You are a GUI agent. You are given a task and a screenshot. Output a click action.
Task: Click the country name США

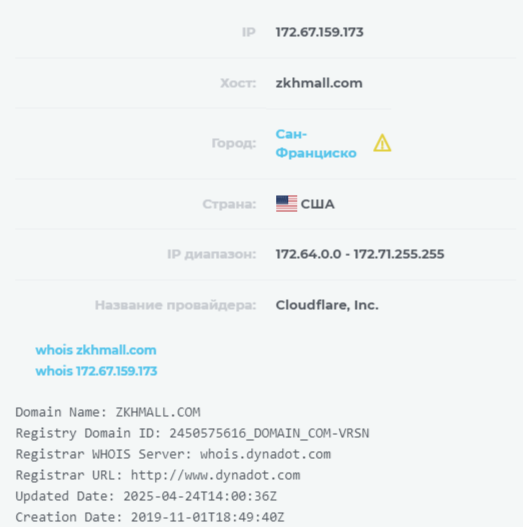[318, 204]
